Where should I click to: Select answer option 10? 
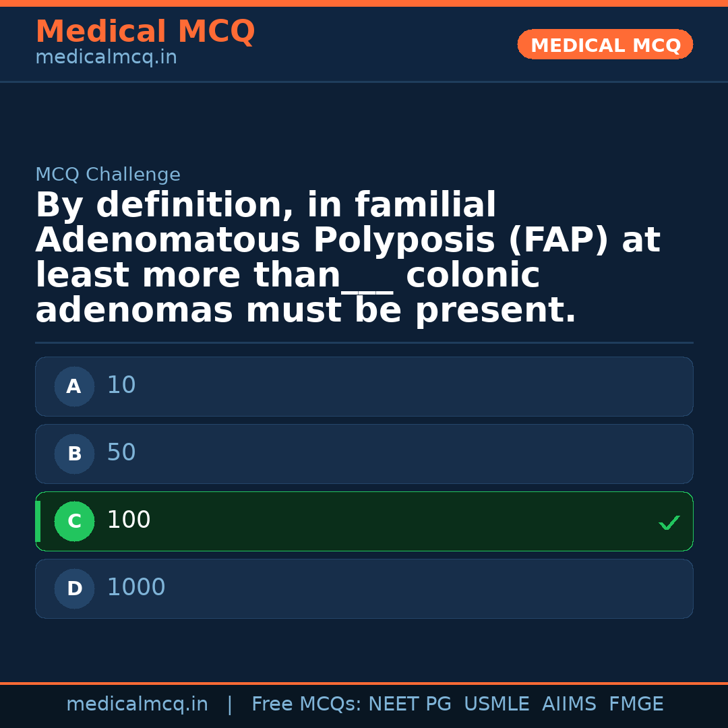(364, 386)
